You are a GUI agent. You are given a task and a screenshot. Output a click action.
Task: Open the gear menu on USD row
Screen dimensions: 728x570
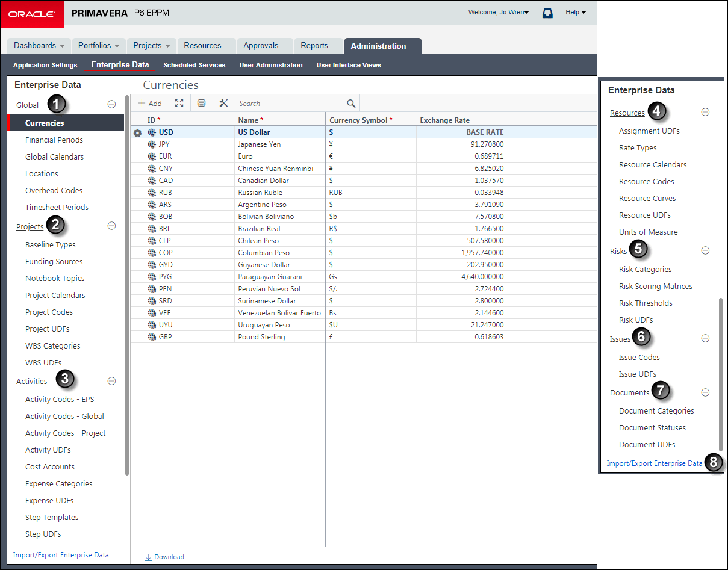pyautogui.click(x=137, y=132)
